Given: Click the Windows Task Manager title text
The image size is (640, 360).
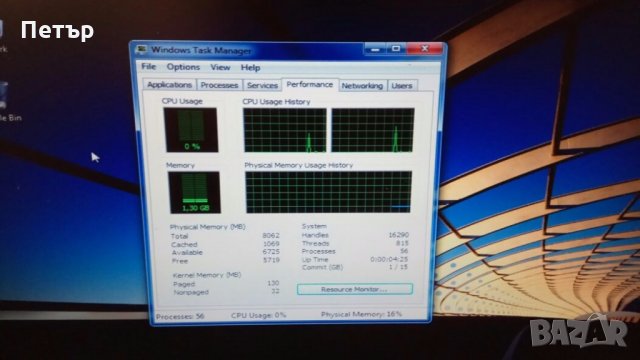Looking at the screenshot, I should (201, 50).
